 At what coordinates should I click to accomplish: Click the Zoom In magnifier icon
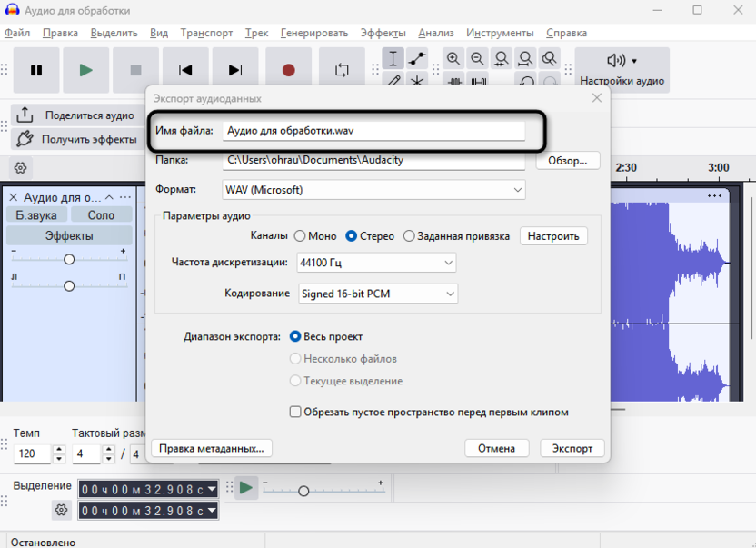(453, 58)
